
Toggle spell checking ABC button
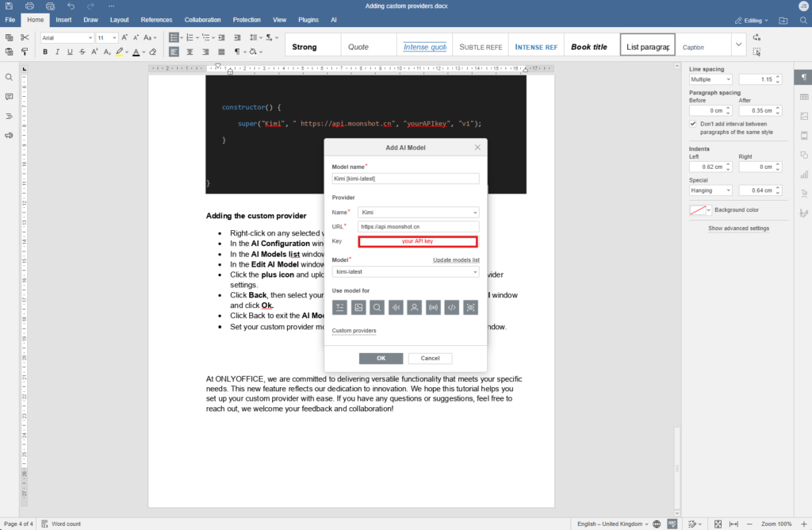coord(672,524)
